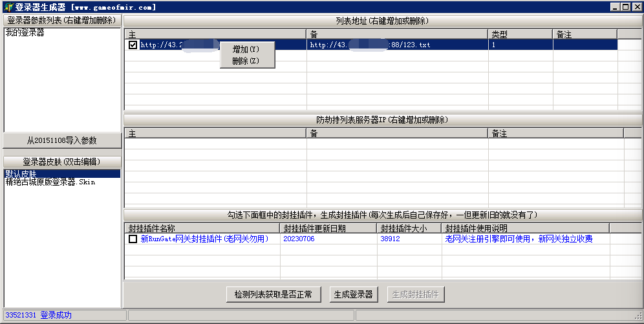Click the 防劫持列表服务器IP header
The height and width of the screenshot is (324, 644).
click(x=382, y=120)
